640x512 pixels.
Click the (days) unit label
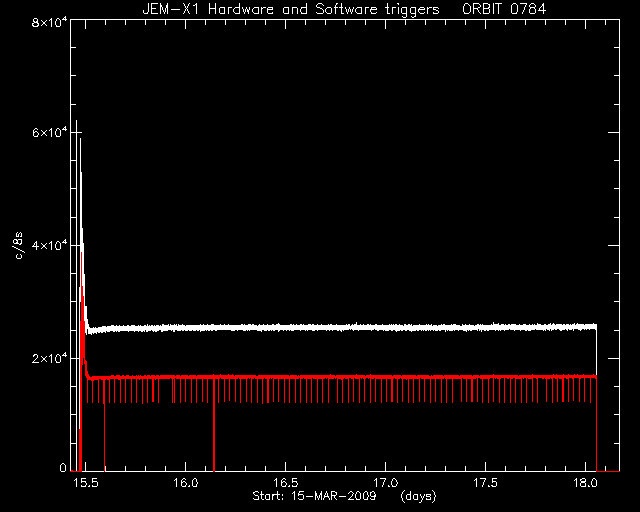click(x=418, y=496)
